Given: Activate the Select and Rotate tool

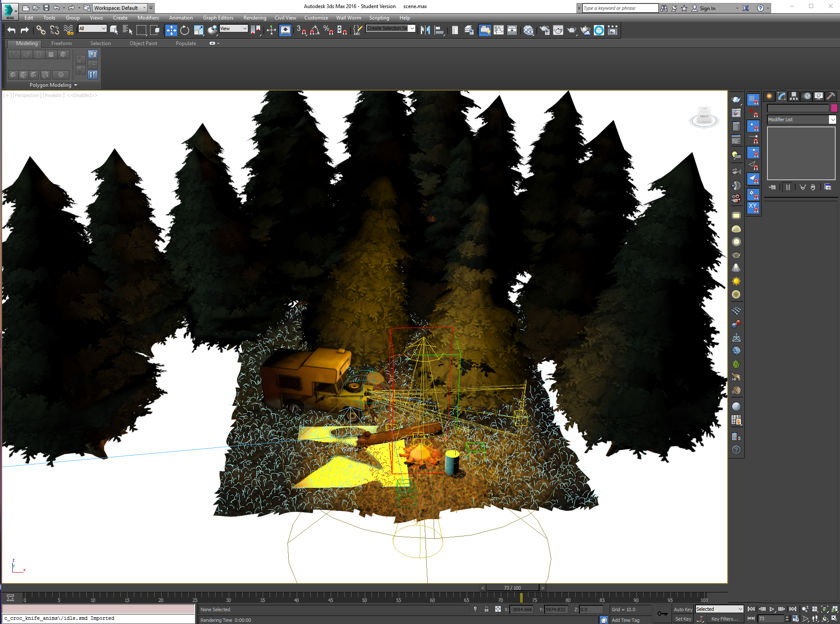Looking at the screenshot, I should (185, 30).
